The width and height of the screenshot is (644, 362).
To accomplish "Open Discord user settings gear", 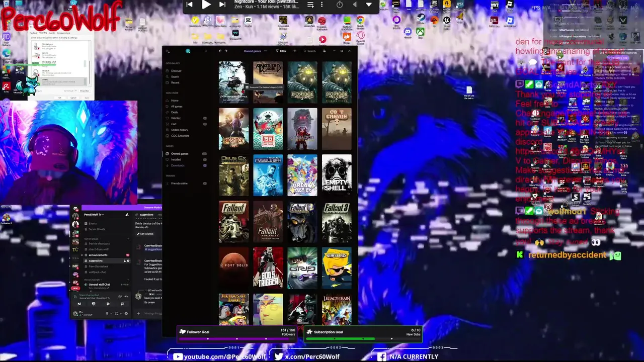I will pyautogui.click(x=126, y=313).
